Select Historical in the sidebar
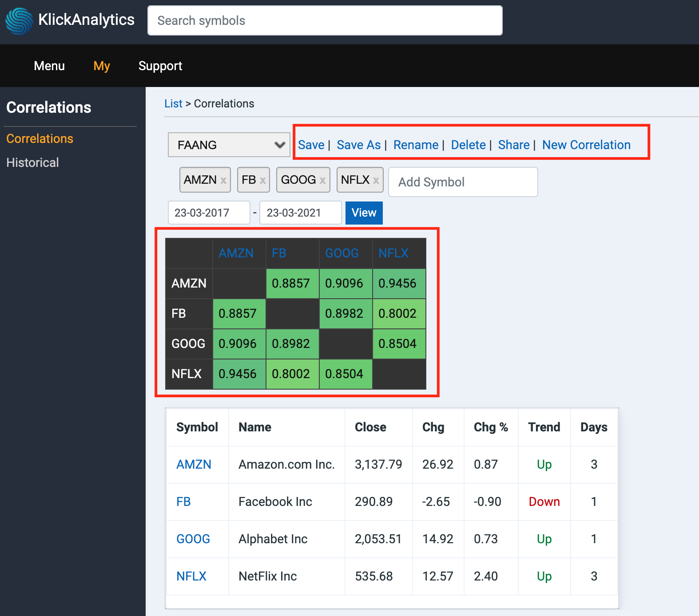The image size is (699, 616). 32,162
